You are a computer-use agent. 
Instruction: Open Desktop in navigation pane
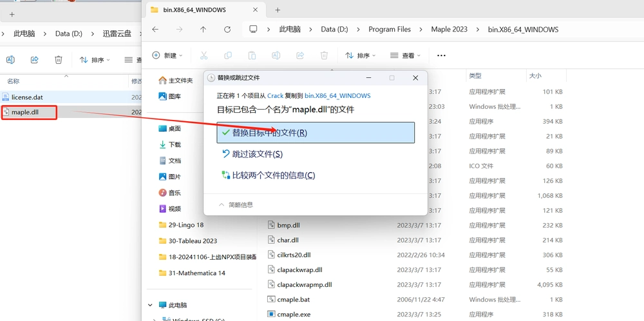click(x=169, y=129)
